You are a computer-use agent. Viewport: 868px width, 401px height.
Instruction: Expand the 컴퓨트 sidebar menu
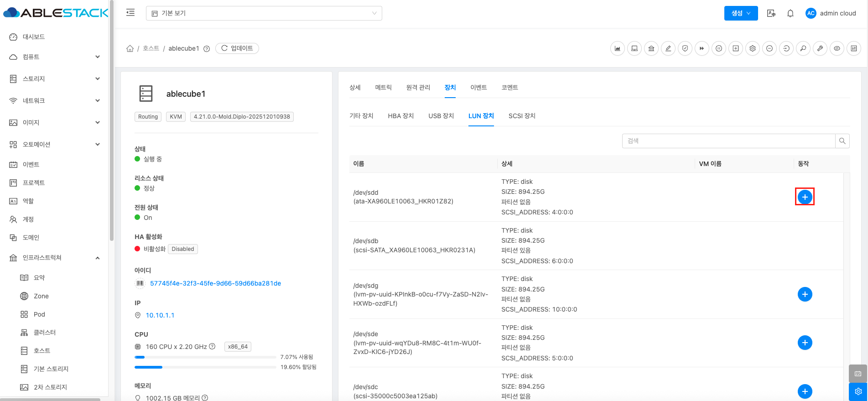tap(54, 57)
